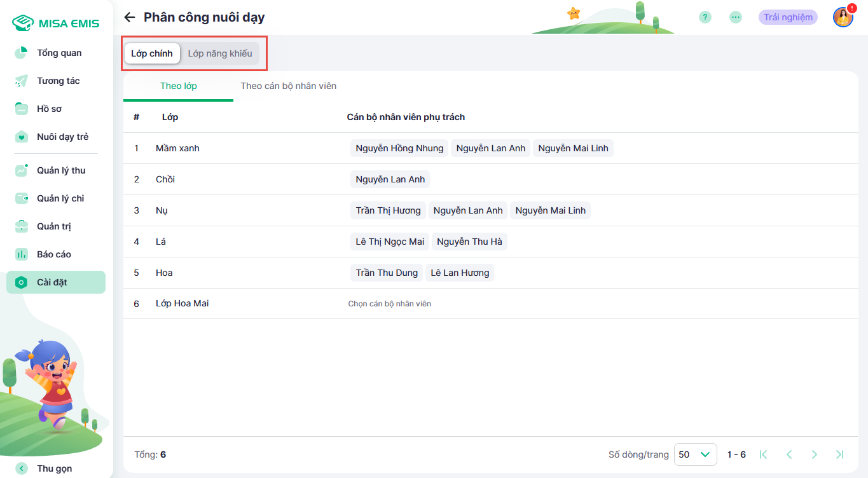Click the MISA EMIS logo

tap(56, 24)
